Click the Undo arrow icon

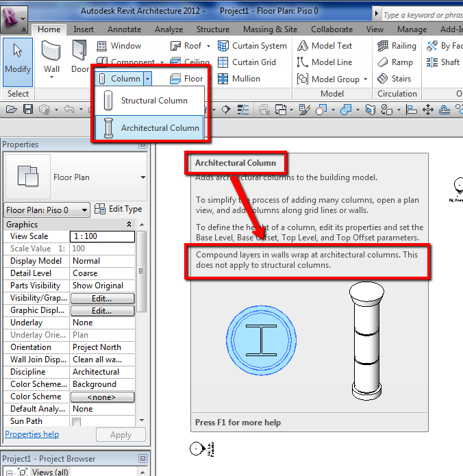69,110
